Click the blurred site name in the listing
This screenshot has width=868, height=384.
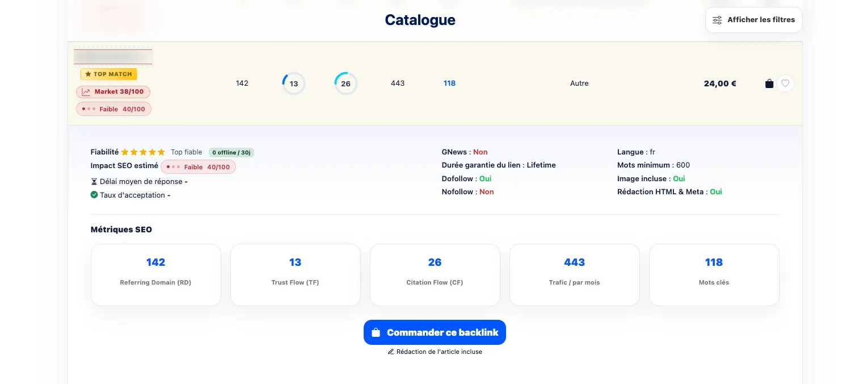click(113, 57)
